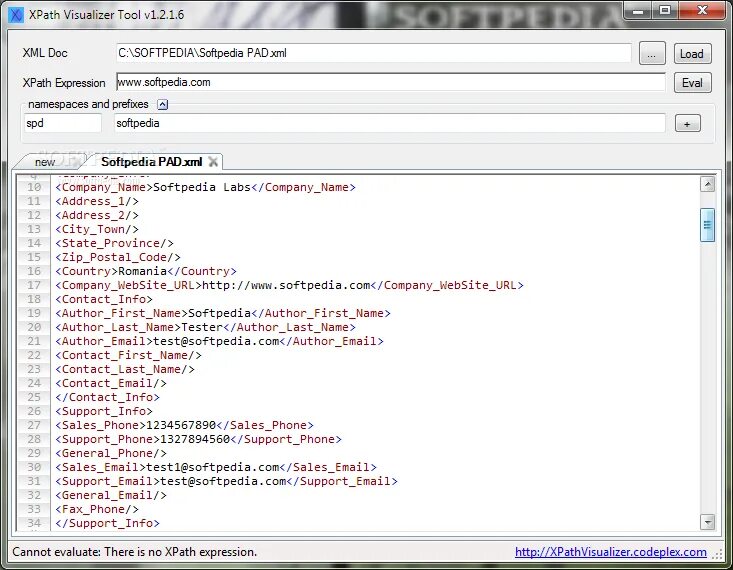733x570 pixels.
Task: Click the 'Softpedia Labs' company name text
Action: 202,188
